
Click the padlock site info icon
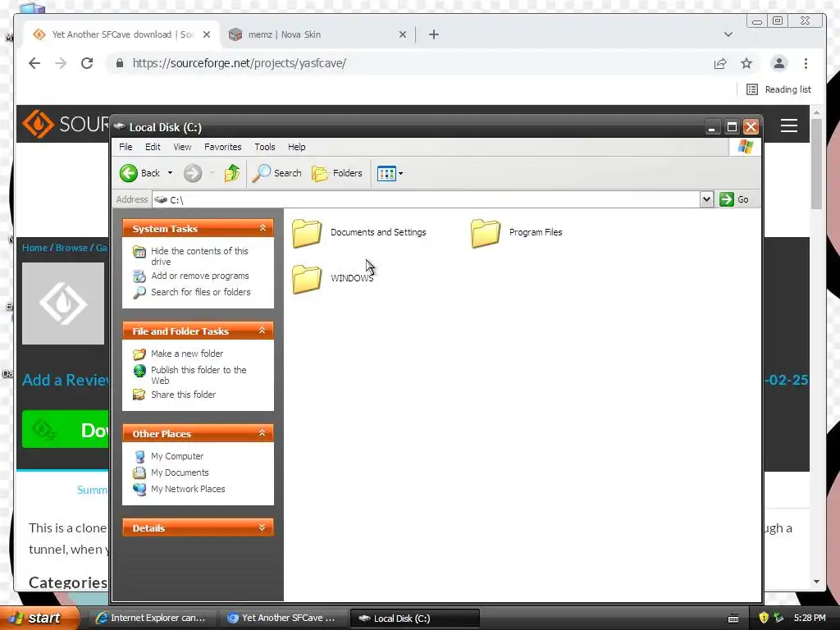click(120, 63)
